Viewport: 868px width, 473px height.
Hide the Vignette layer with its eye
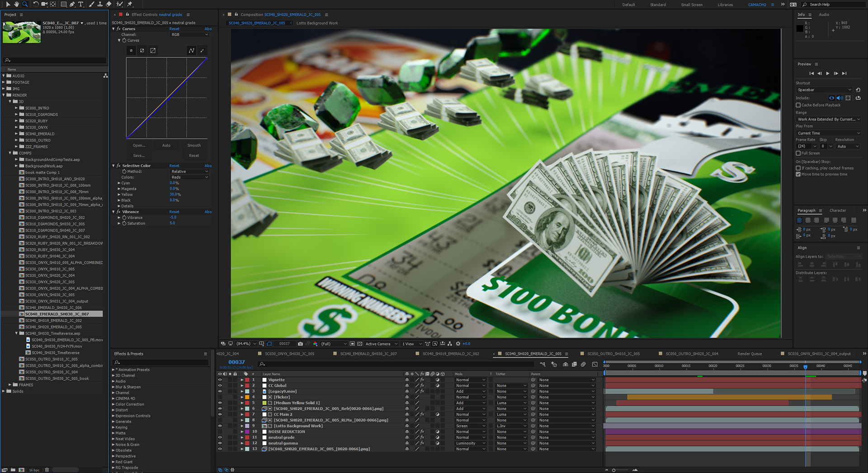pos(220,380)
